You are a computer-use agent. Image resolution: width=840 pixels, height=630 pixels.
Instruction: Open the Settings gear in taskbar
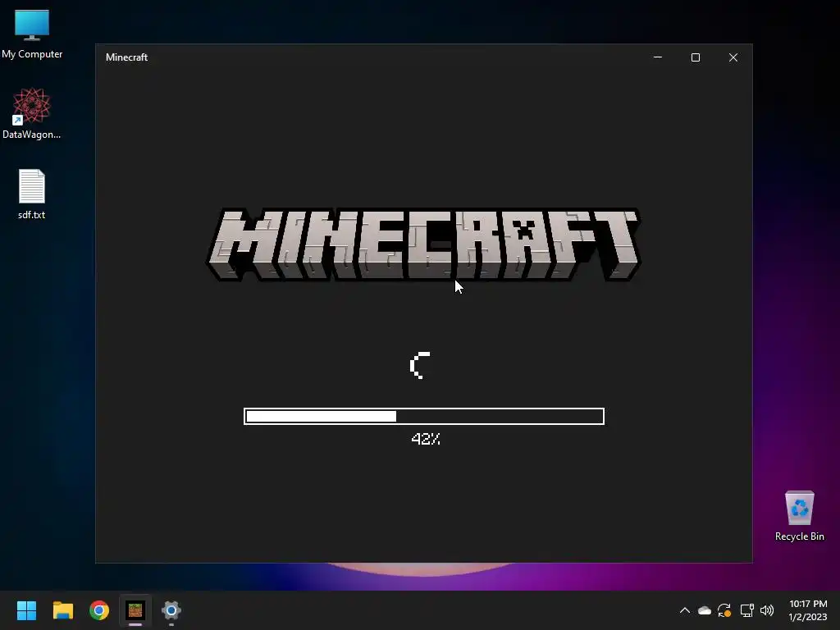(x=171, y=610)
